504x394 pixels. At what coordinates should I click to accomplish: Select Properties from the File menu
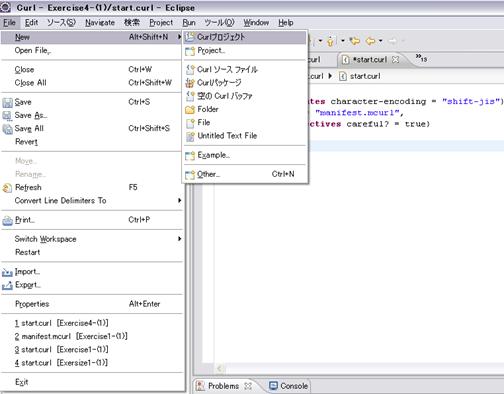tap(92, 304)
